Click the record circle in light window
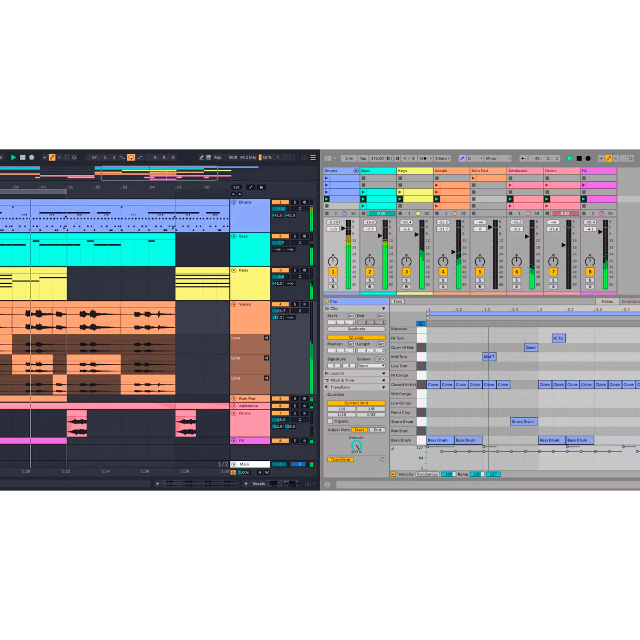 [588, 158]
